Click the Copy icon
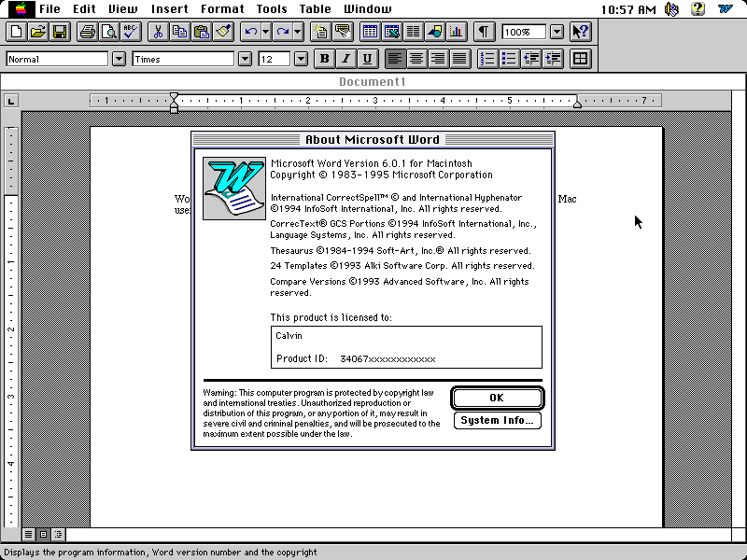This screenshot has width=747, height=560. coord(180,32)
